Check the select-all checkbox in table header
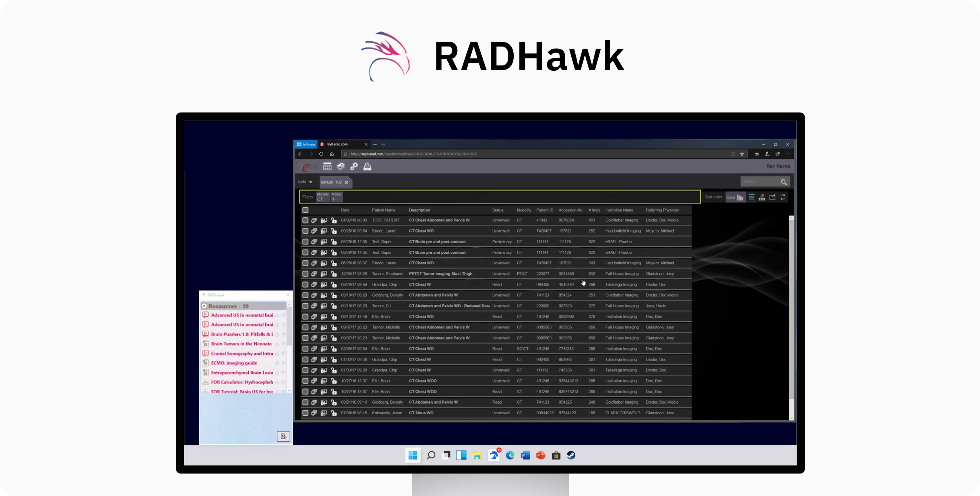Viewport: 980px width, 496px height. (x=305, y=210)
